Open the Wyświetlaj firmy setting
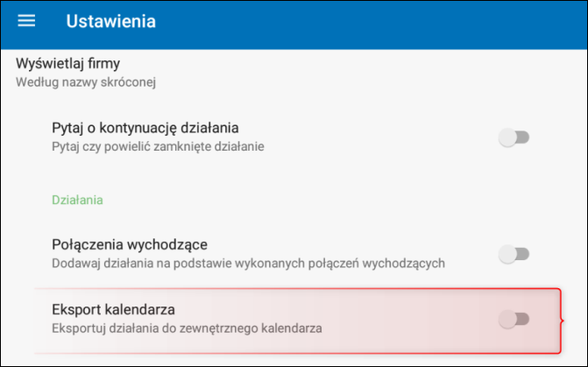 (67, 63)
